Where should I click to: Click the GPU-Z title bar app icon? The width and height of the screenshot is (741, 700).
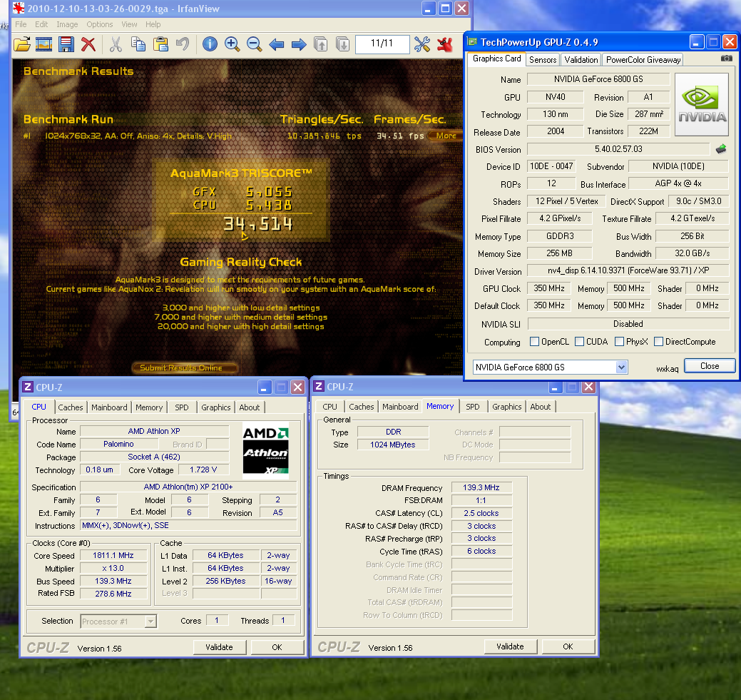(472, 41)
